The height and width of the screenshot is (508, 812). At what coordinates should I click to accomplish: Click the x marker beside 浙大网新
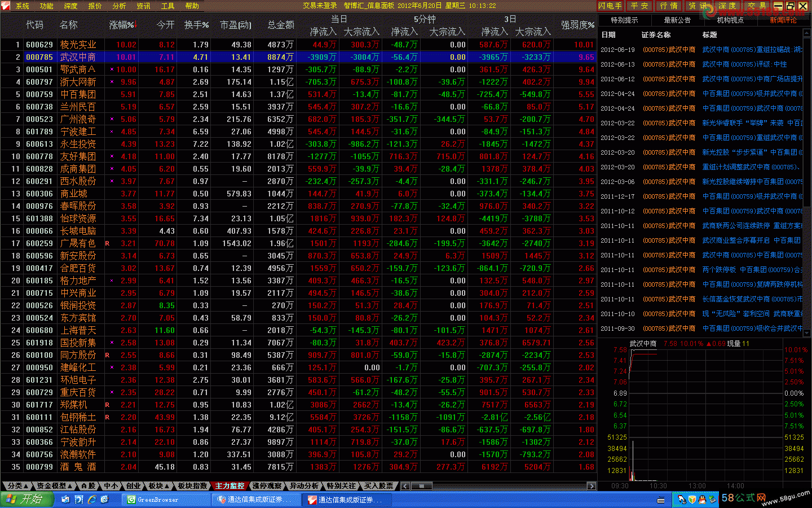coord(112,82)
